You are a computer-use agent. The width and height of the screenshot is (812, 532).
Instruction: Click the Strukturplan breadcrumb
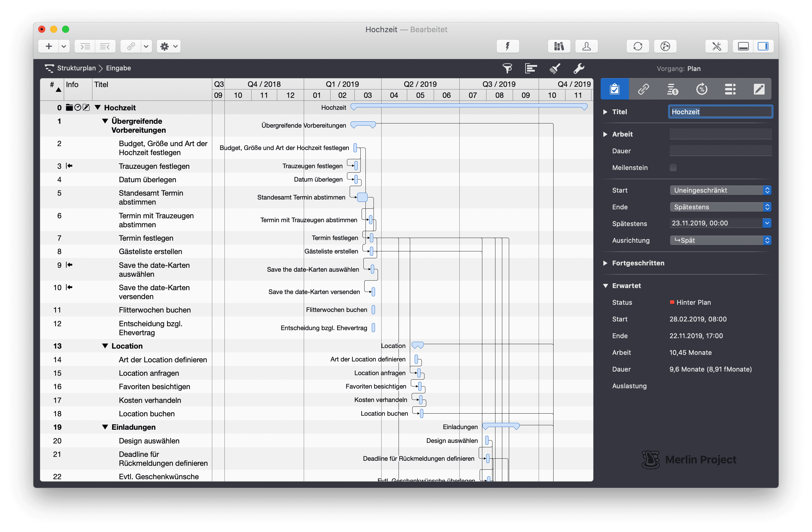[x=76, y=68]
